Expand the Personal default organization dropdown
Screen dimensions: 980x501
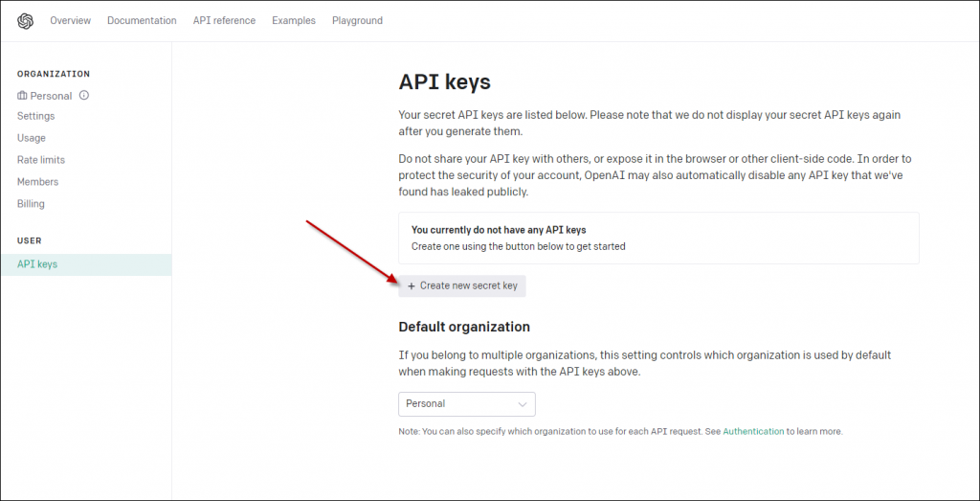tap(466, 403)
